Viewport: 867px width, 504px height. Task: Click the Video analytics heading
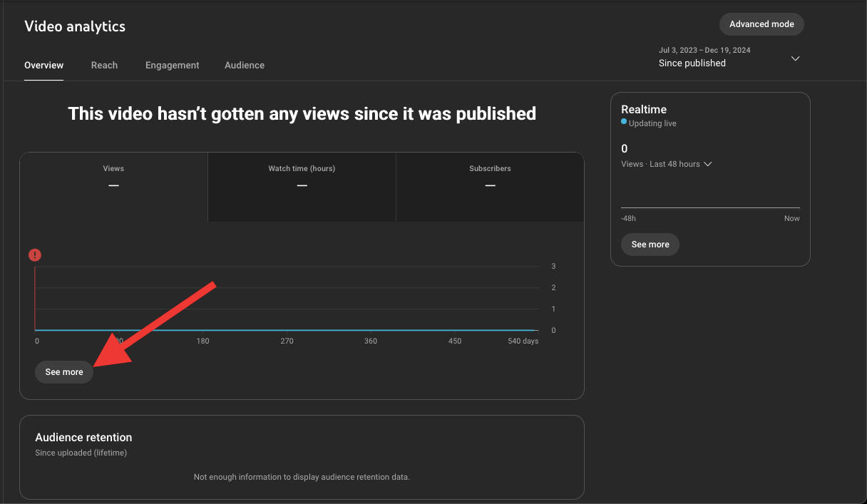pos(74,26)
